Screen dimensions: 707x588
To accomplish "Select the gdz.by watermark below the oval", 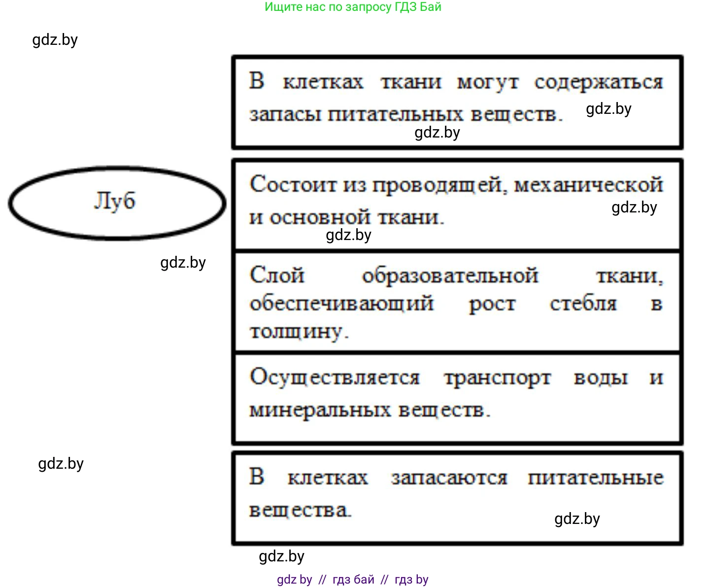I will coord(183,263).
